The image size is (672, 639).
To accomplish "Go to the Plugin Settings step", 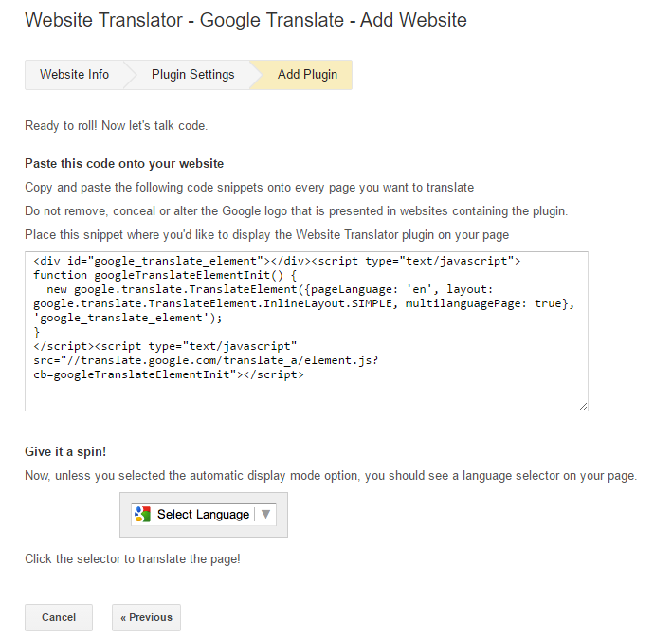I will [x=192, y=75].
